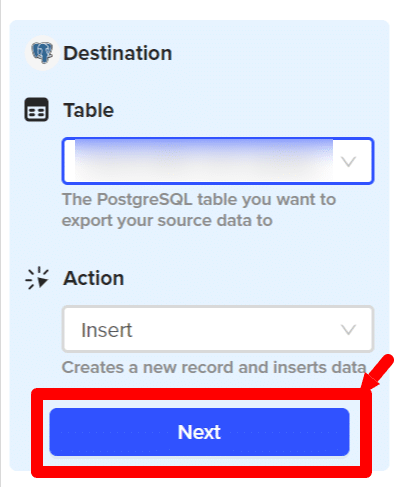Click 'export your source data to' line
Viewport: 409px width, 487px height.
pos(167,221)
